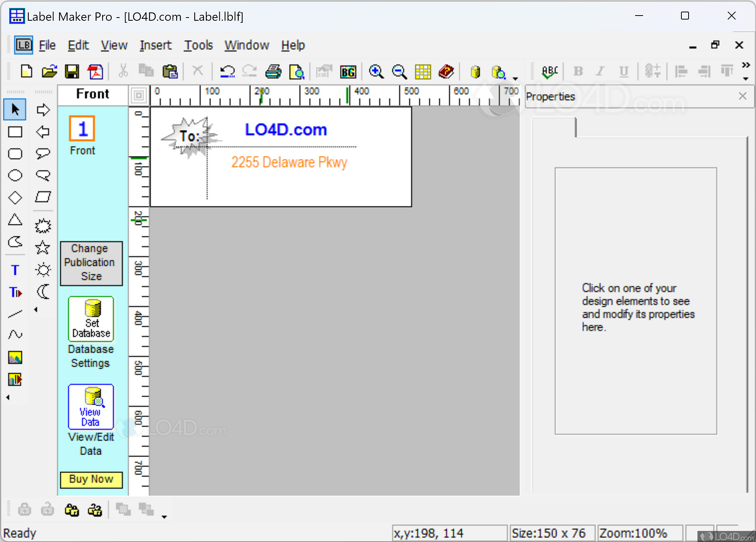Image resolution: width=756 pixels, height=542 pixels.
Task: Open the File menu
Action: [x=47, y=45]
